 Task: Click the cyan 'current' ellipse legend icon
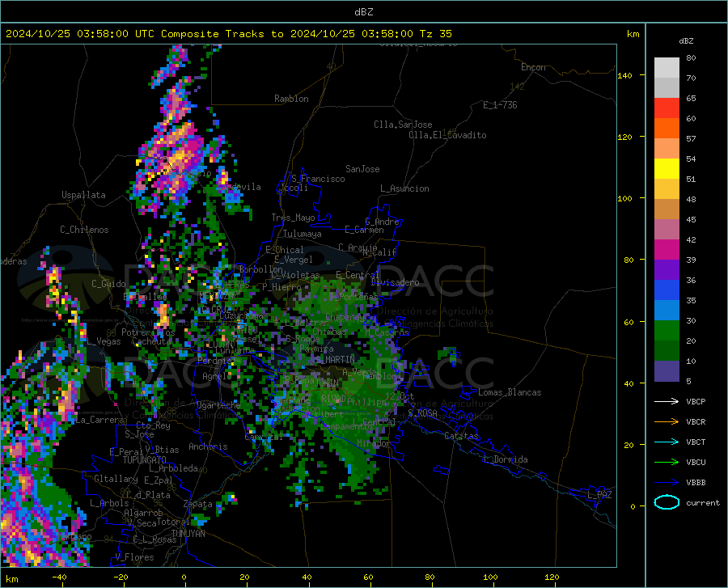point(667,502)
